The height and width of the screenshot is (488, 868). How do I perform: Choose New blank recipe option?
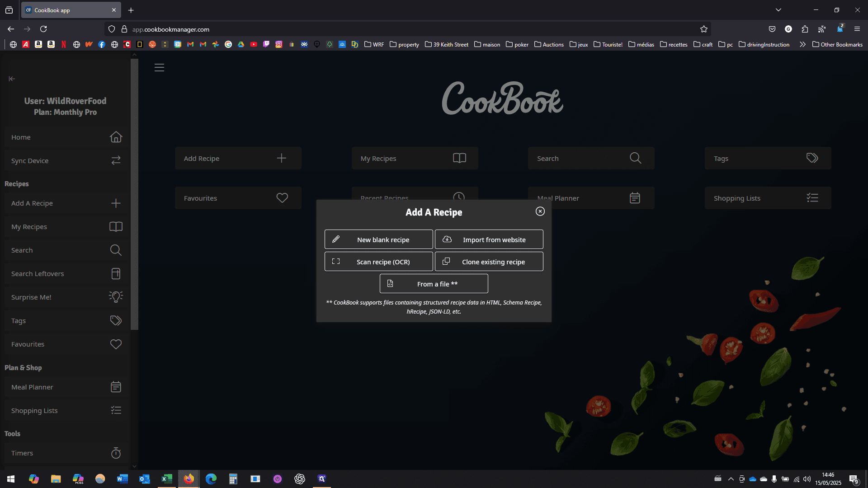[379, 239]
